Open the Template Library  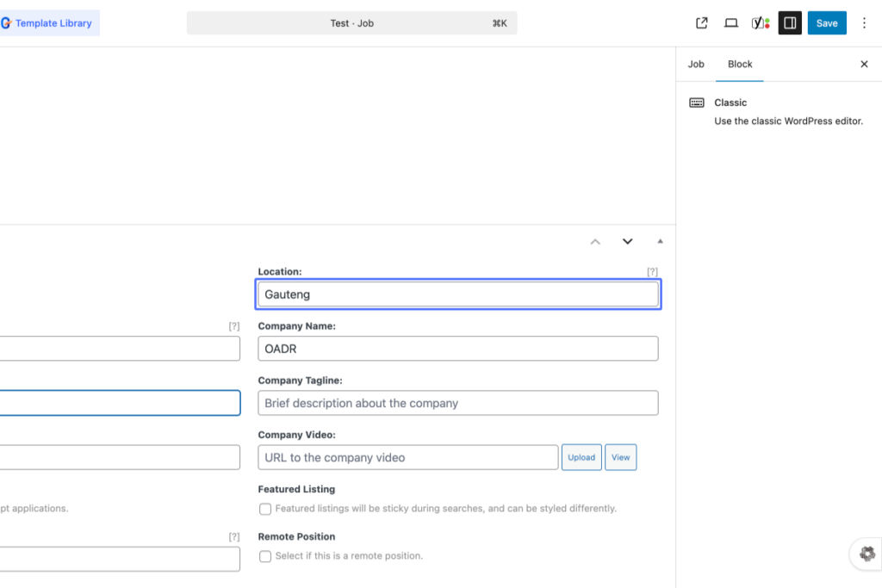48,23
